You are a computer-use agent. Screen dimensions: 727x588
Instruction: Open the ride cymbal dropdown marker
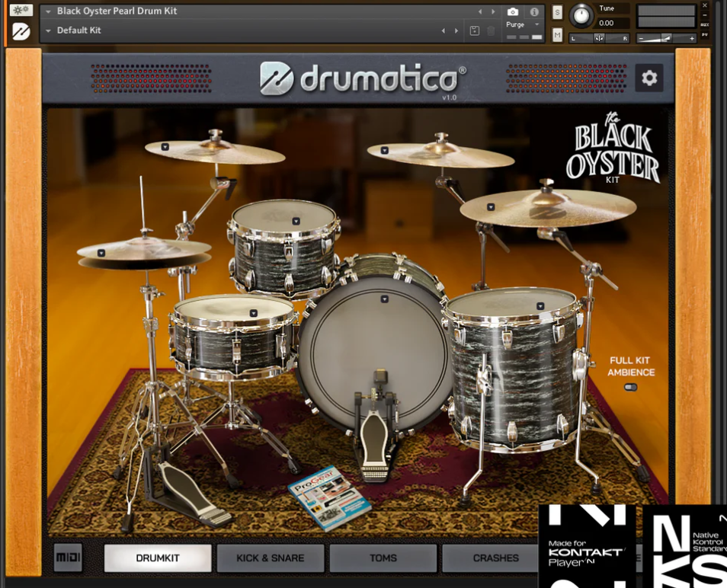click(491, 207)
